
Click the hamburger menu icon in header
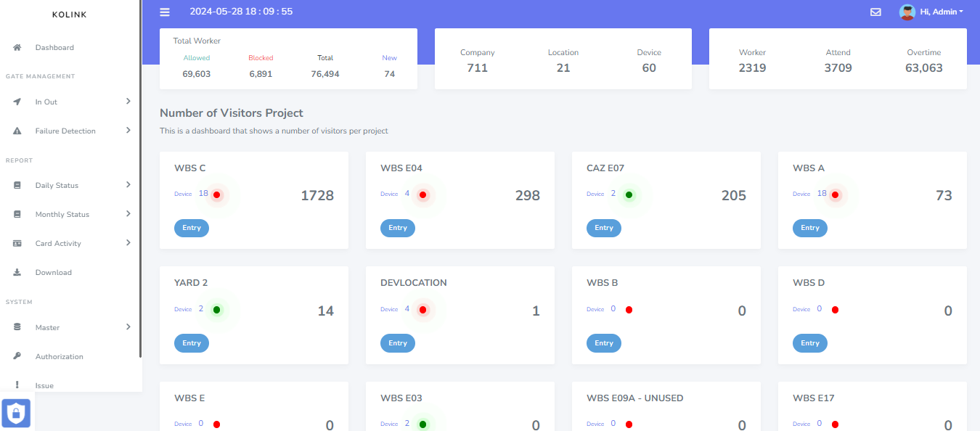[x=165, y=12]
